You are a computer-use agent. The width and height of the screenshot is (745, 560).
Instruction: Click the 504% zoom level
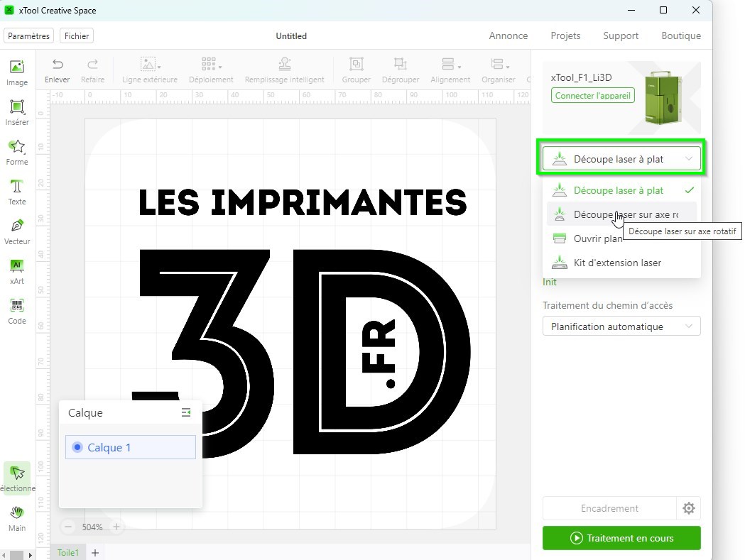[x=92, y=527]
